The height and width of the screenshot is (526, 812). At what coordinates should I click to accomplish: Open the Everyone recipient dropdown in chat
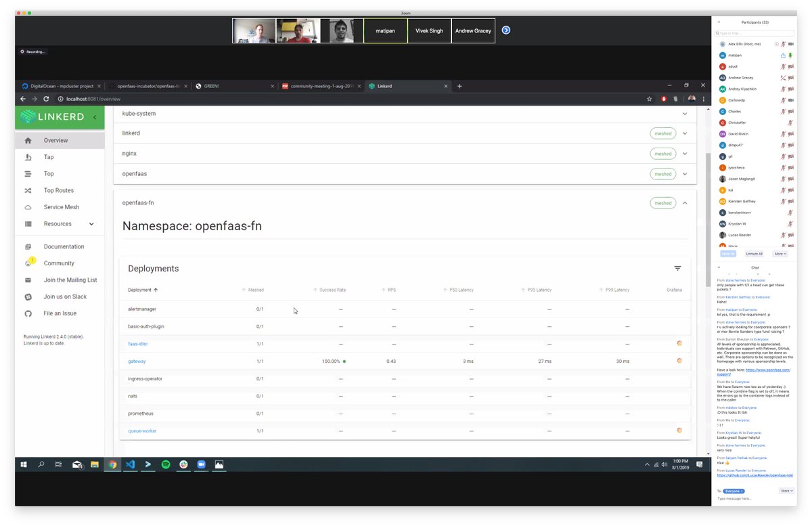pyautogui.click(x=734, y=491)
